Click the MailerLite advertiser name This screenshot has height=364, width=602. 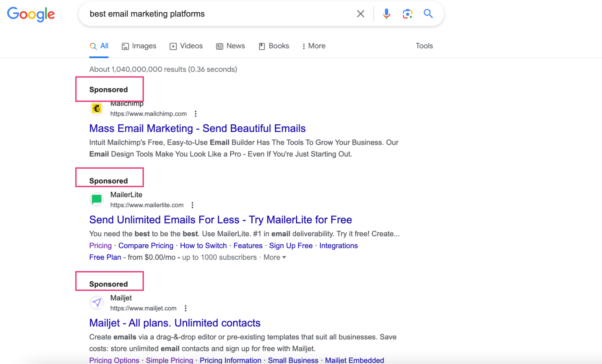126,195
